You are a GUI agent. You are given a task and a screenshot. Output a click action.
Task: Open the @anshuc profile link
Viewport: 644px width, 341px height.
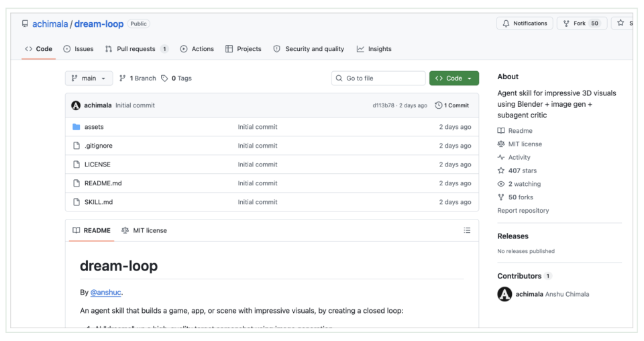[x=105, y=293]
